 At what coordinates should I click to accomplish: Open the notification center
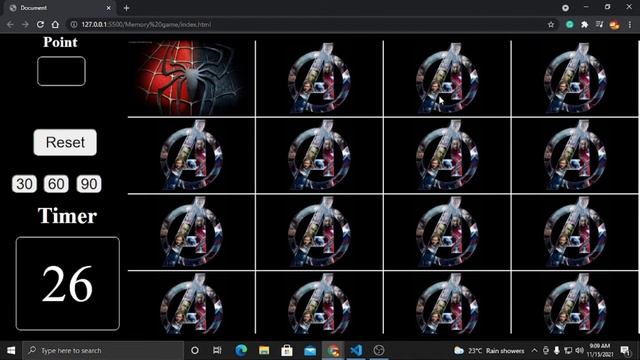(x=625, y=350)
